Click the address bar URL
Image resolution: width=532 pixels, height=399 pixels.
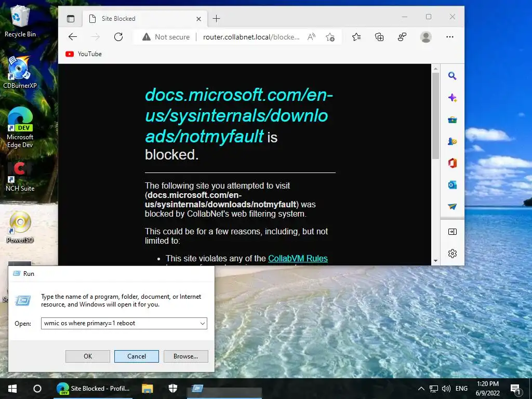pos(251,37)
